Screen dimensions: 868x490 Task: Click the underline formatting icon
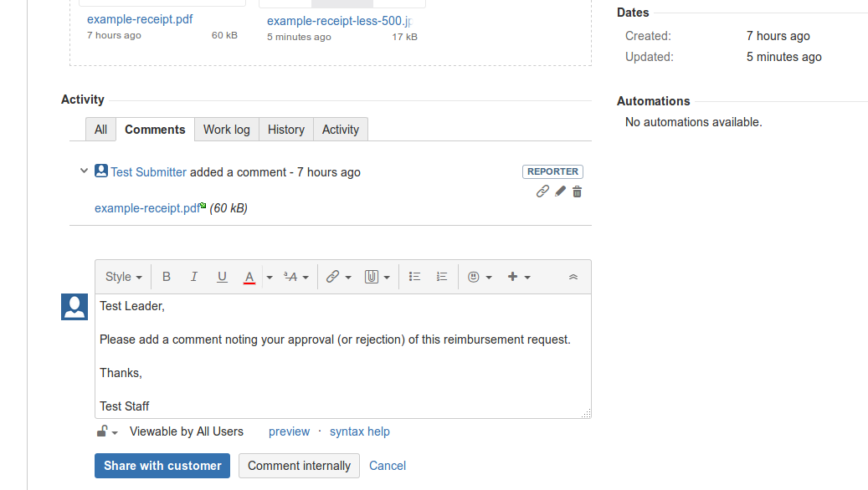[222, 277]
